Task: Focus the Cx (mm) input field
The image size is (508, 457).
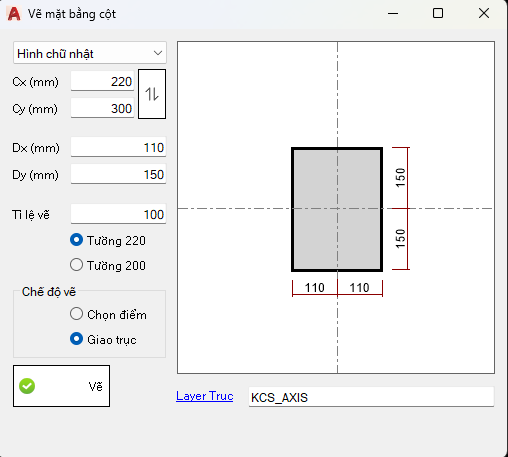Action: click(x=102, y=81)
